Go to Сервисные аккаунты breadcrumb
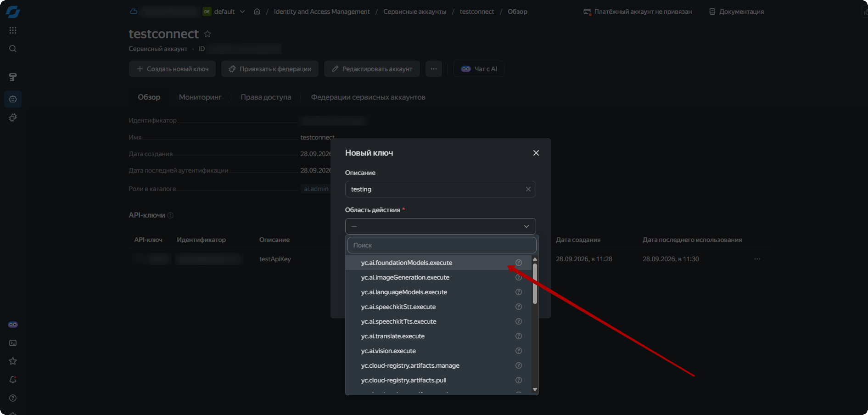The height and width of the screenshot is (415, 868). (x=415, y=11)
